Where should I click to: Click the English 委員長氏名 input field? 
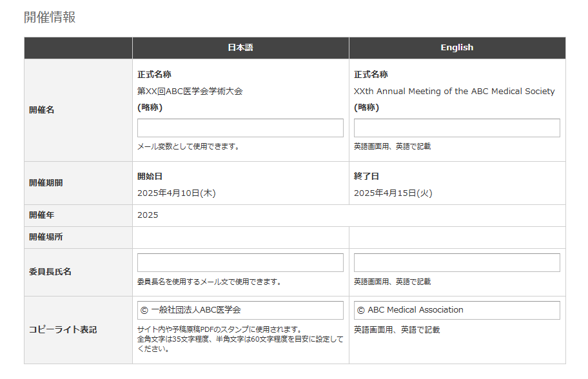pyautogui.click(x=456, y=262)
